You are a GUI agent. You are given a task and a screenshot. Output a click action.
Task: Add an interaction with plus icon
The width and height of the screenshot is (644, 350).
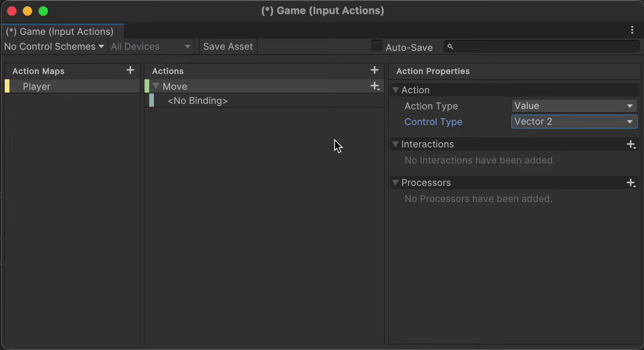631,144
